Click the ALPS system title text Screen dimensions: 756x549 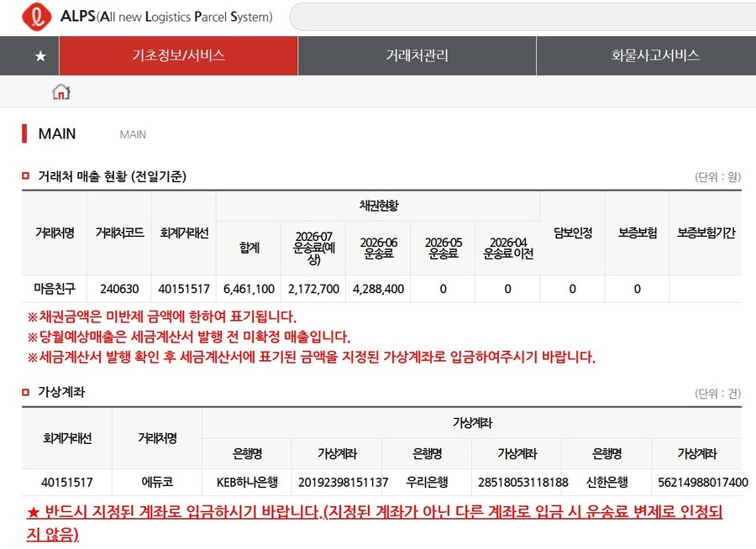166,17
